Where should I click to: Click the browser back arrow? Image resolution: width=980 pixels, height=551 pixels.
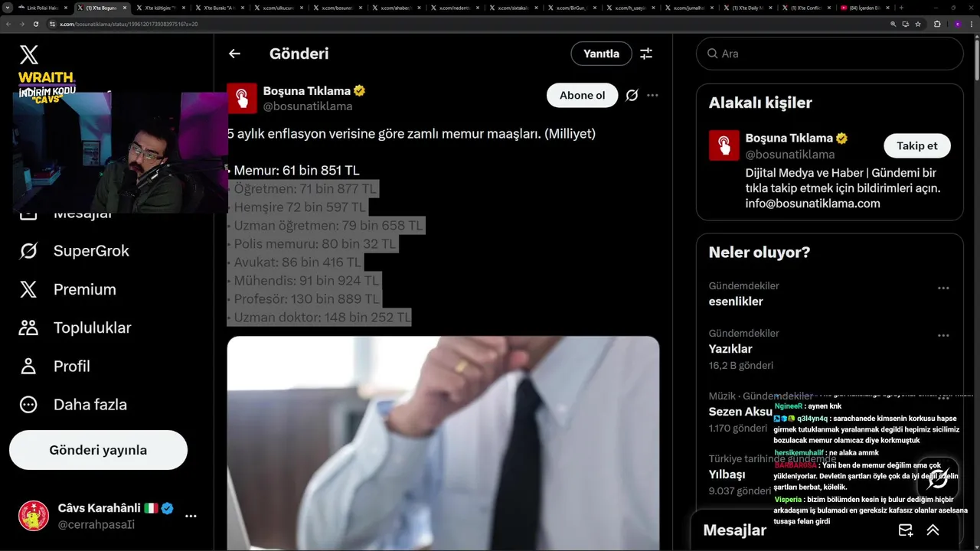[8, 24]
